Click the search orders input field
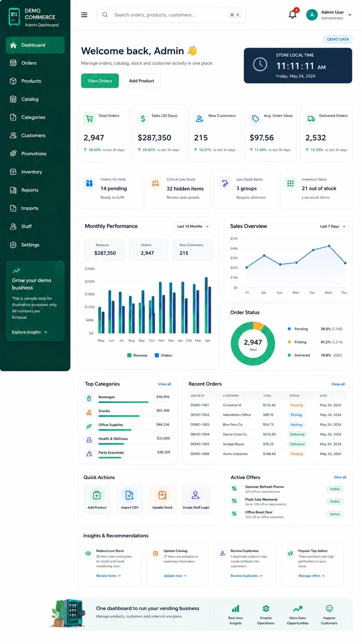 (x=171, y=15)
